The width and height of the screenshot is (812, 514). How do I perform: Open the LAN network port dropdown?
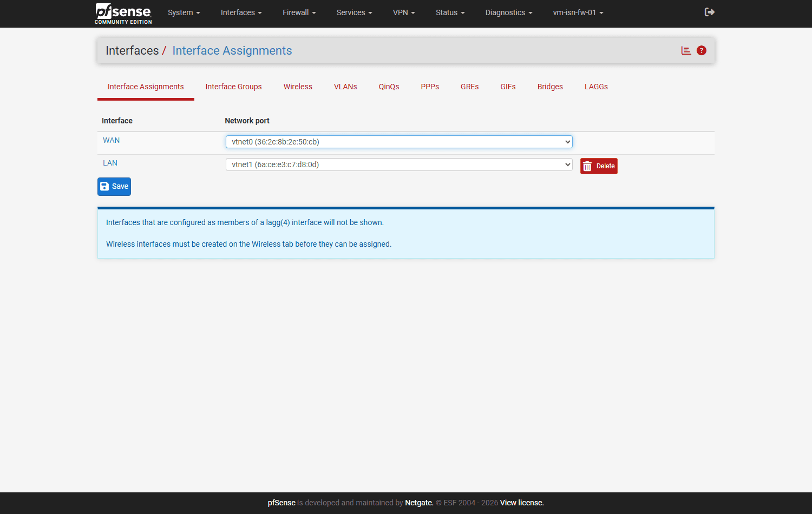tap(399, 164)
